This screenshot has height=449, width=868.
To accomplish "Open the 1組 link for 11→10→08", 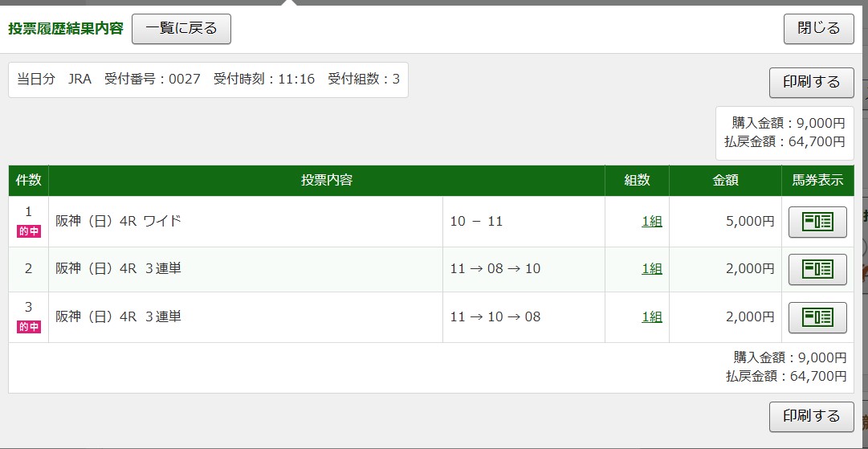I will (x=652, y=317).
